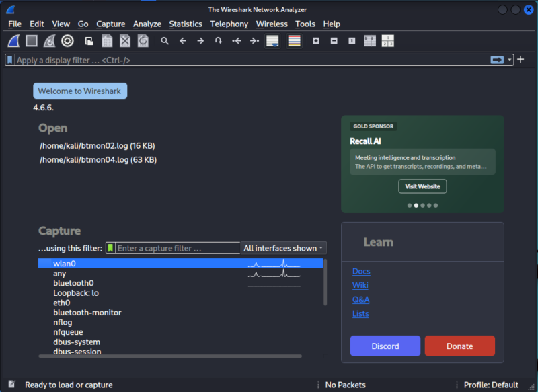
Task: Toggle auto-scroll during live capture
Action: coord(273,41)
